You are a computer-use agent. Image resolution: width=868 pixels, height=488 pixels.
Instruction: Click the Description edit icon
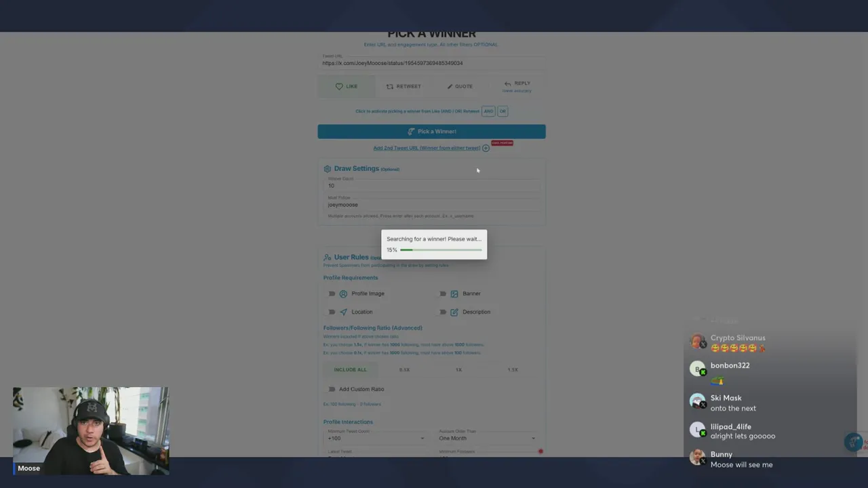pos(454,312)
